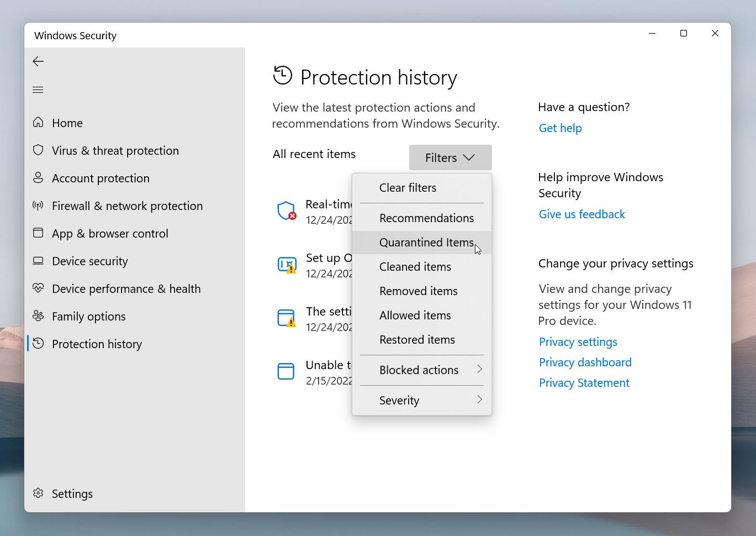Filter by Quarantined Items
Viewport: 756px width, 536px height.
point(422,243)
